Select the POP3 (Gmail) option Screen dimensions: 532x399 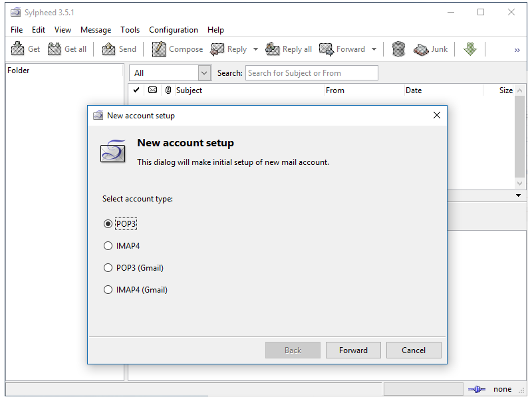click(x=108, y=268)
